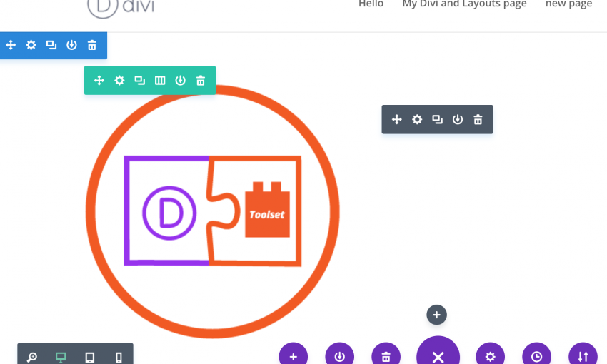Add a new module with the gray plus button
Viewport: 607px width, 364px height.
436,315
